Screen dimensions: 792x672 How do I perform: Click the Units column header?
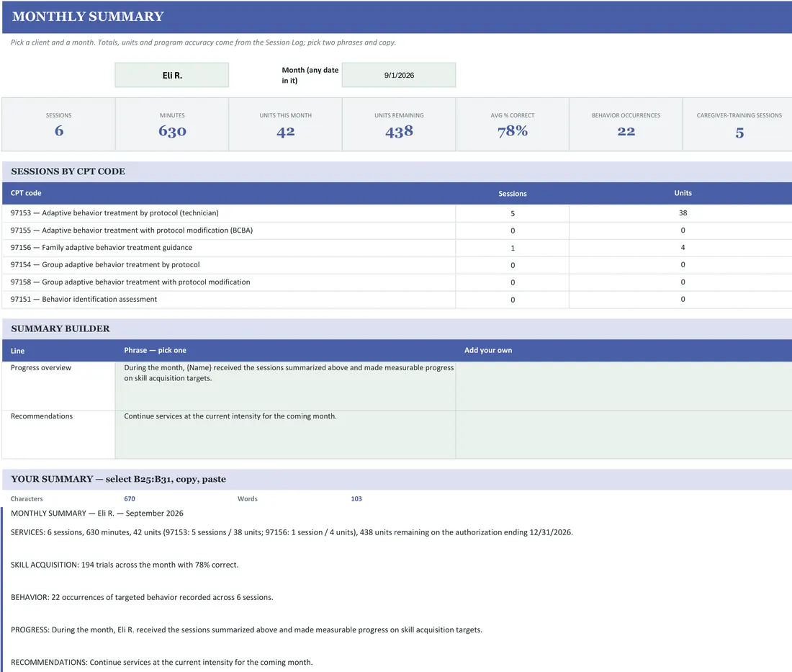pos(683,193)
